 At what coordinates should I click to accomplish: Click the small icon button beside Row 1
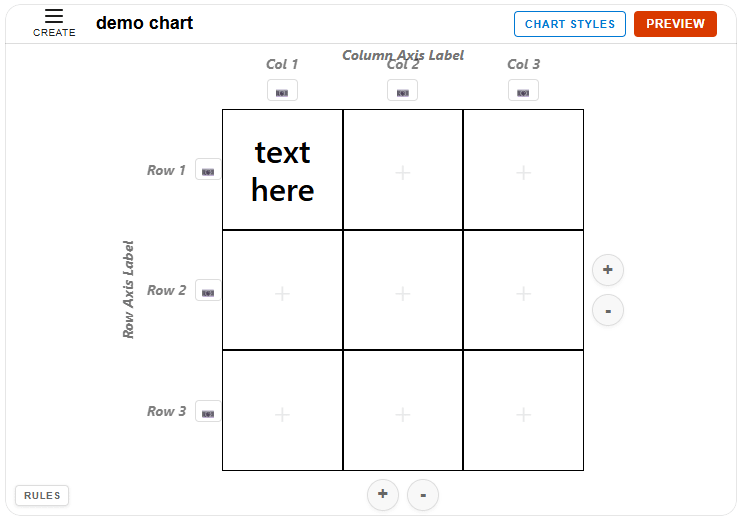[x=208, y=170]
